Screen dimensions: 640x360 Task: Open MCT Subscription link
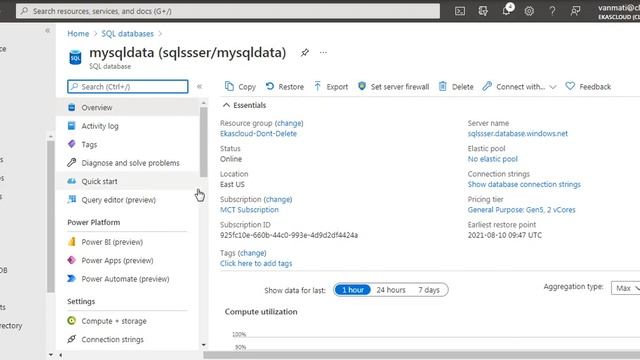249,210
